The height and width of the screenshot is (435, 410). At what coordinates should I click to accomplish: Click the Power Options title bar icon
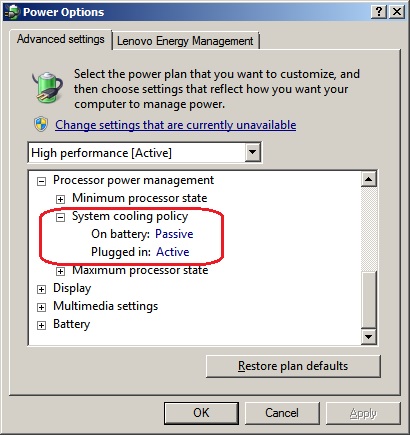tap(11, 12)
